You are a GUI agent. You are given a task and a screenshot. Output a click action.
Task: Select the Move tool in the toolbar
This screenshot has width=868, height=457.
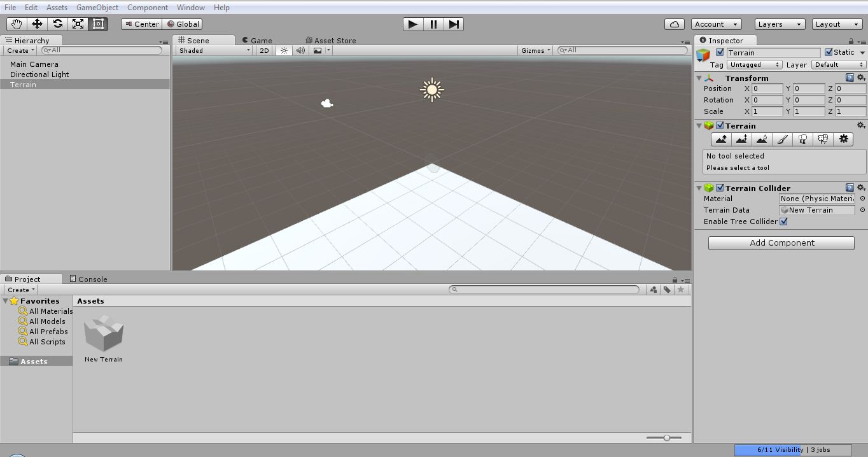point(37,24)
